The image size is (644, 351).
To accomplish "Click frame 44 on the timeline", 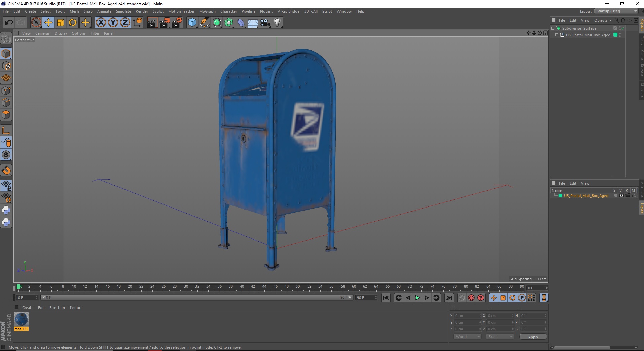I will point(264,287).
